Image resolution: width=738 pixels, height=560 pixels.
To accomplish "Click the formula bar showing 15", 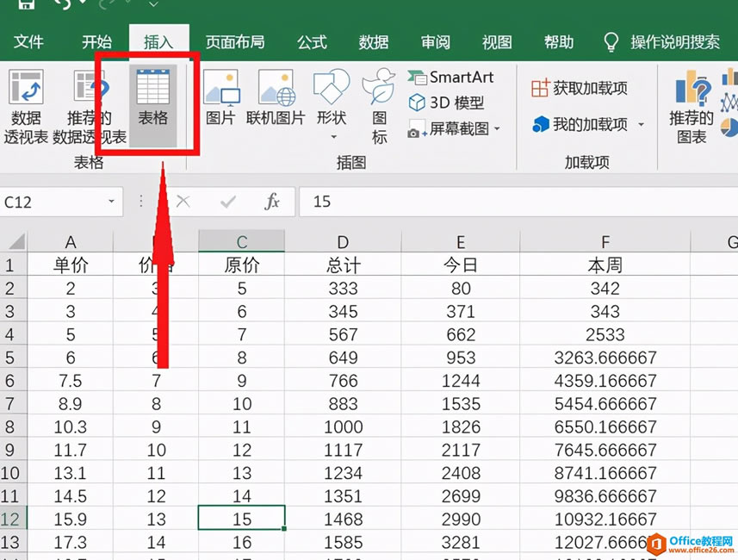I will coord(518,202).
